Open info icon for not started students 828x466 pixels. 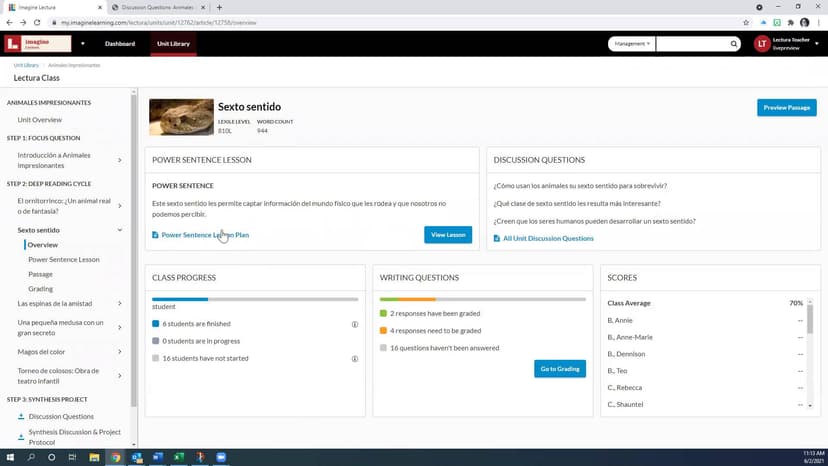(355, 358)
